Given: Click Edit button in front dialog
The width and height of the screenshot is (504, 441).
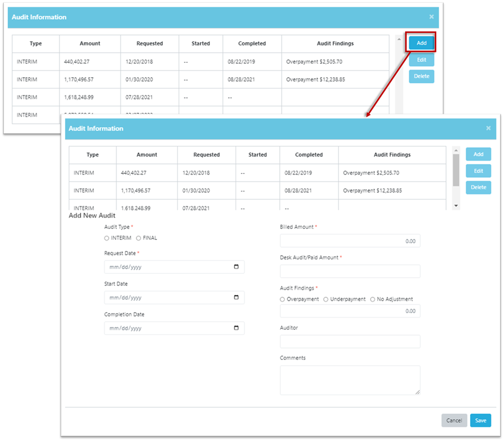Looking at the screenshot, I should (478, 171).
